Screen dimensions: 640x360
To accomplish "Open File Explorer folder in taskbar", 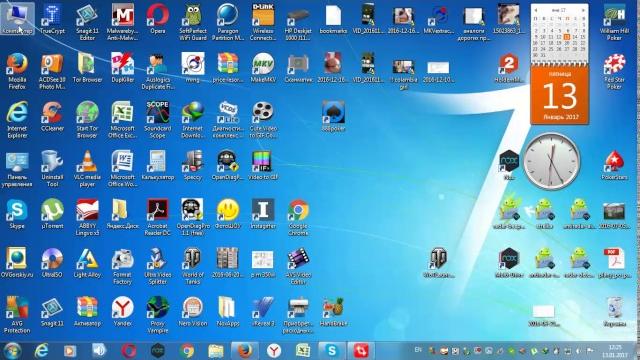I will 216,351.
